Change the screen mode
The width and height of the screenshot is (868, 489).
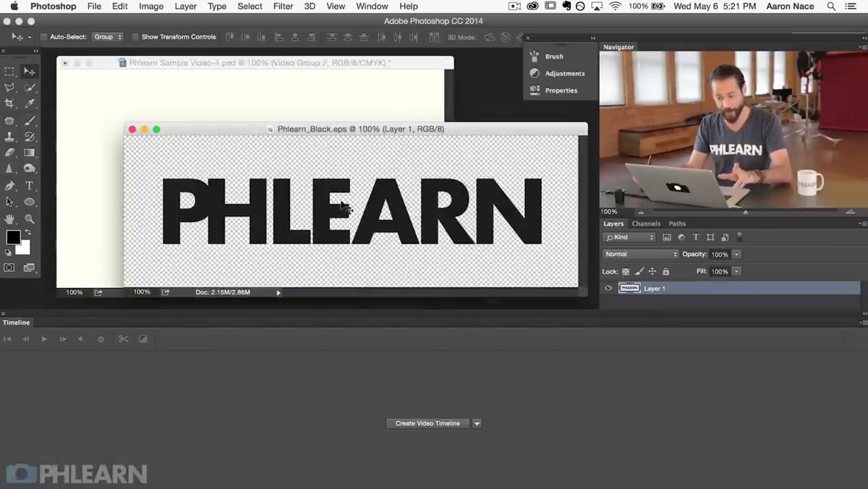click(x=29, y=268)
